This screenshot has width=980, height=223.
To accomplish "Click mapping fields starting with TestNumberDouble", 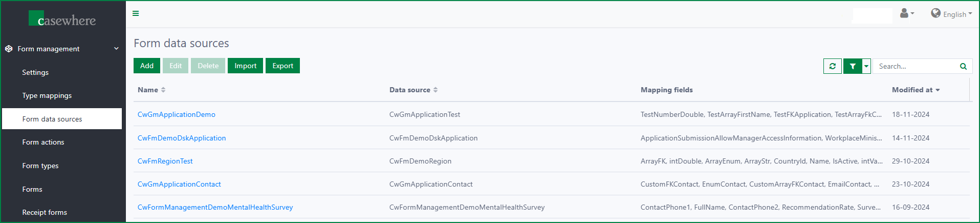I will 761,114.
